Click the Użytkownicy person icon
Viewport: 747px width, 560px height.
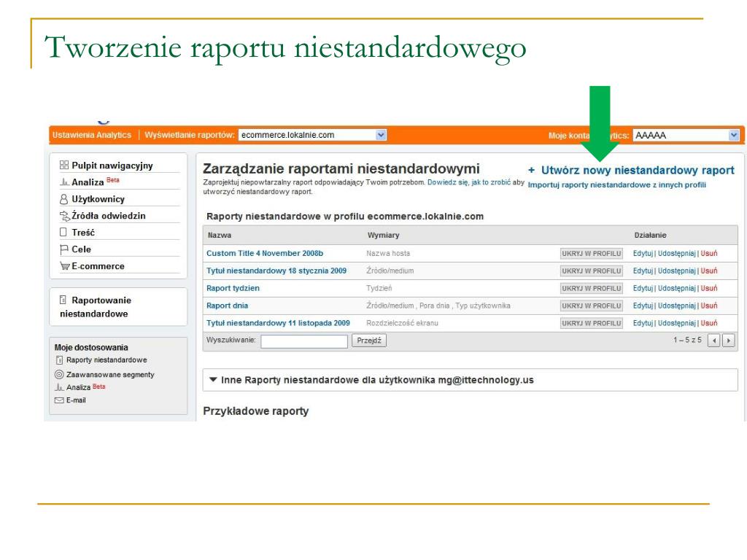pyautogui.click(x=64, y=199)
